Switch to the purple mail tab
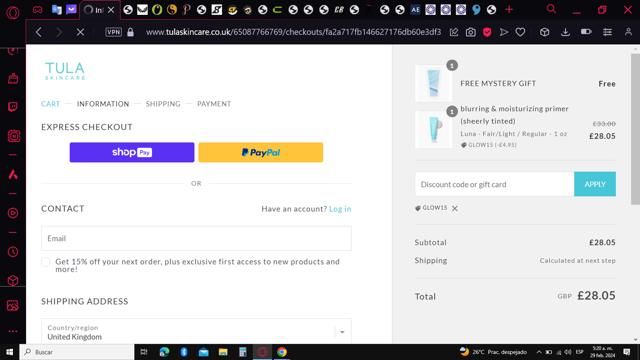 71,9
